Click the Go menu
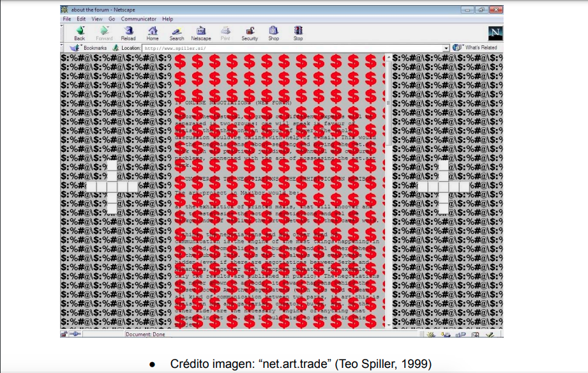This screenshot has width=588, height=373. coord(112,19)
